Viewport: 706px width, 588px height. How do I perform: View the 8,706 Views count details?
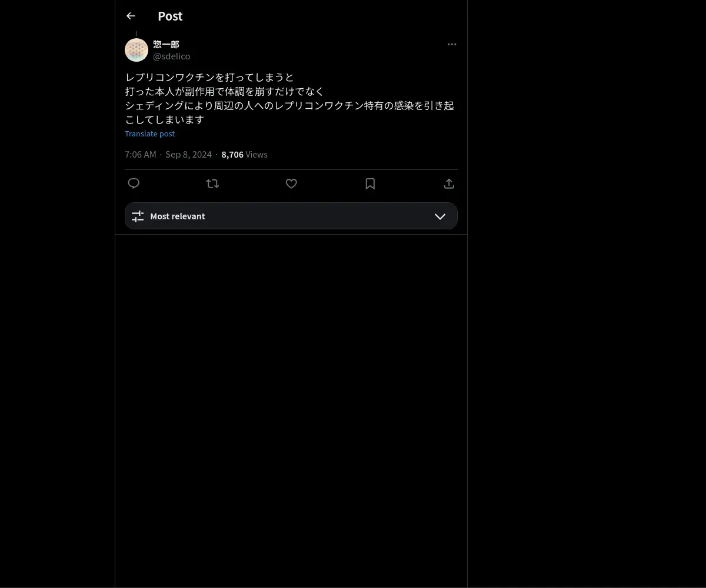[244, 155]
